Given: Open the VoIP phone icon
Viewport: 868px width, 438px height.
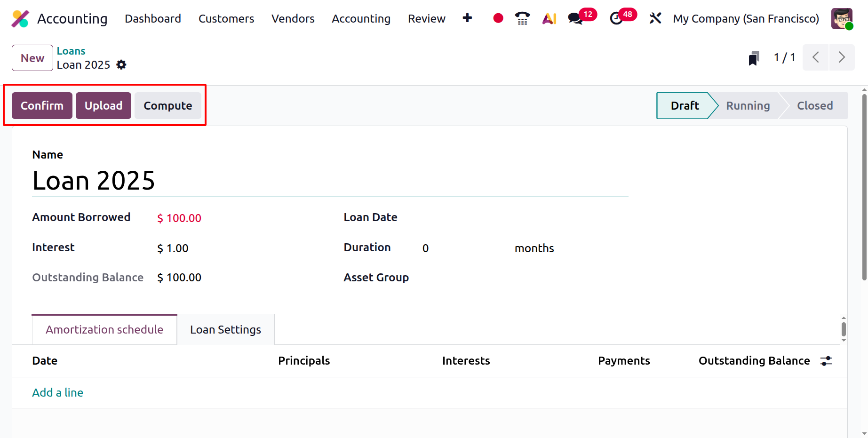Looking at the screenshot, I should 522,18.
